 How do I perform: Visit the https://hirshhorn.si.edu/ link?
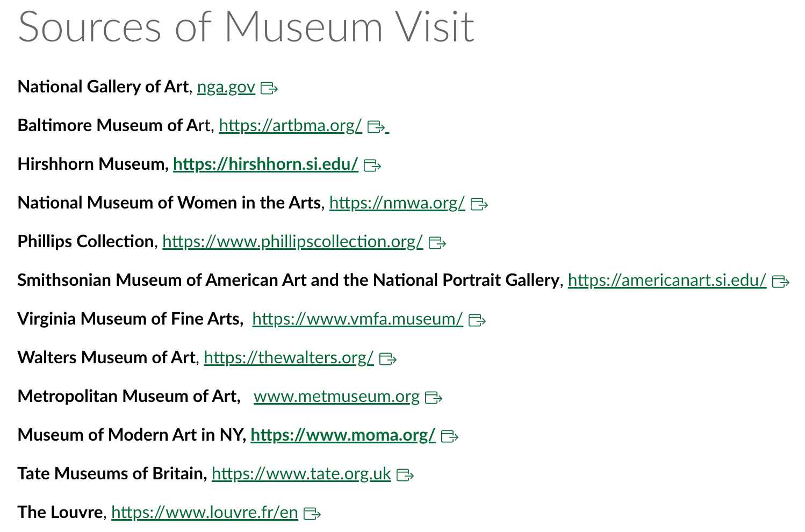[265, 164]
